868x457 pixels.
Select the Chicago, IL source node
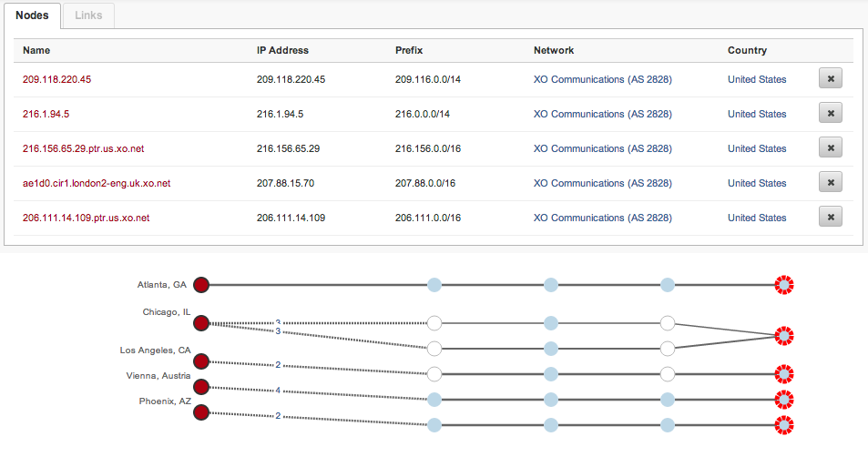(x=202, y=322)
